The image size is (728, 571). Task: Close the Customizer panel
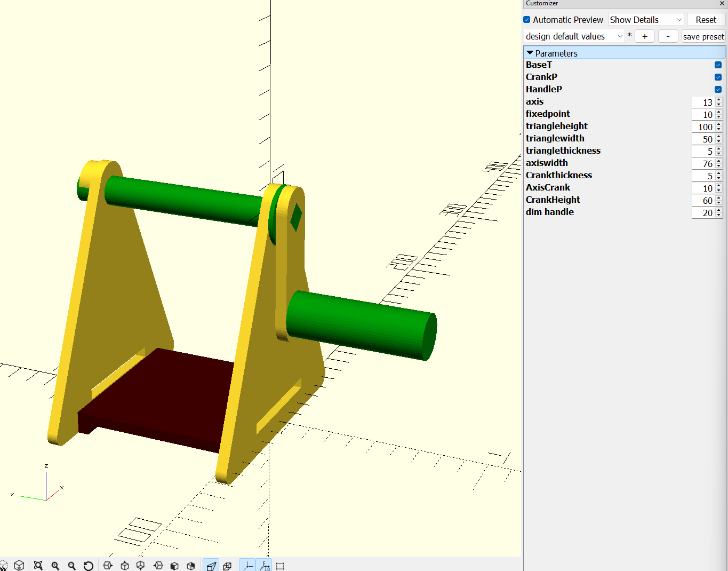tap(722, 3)
